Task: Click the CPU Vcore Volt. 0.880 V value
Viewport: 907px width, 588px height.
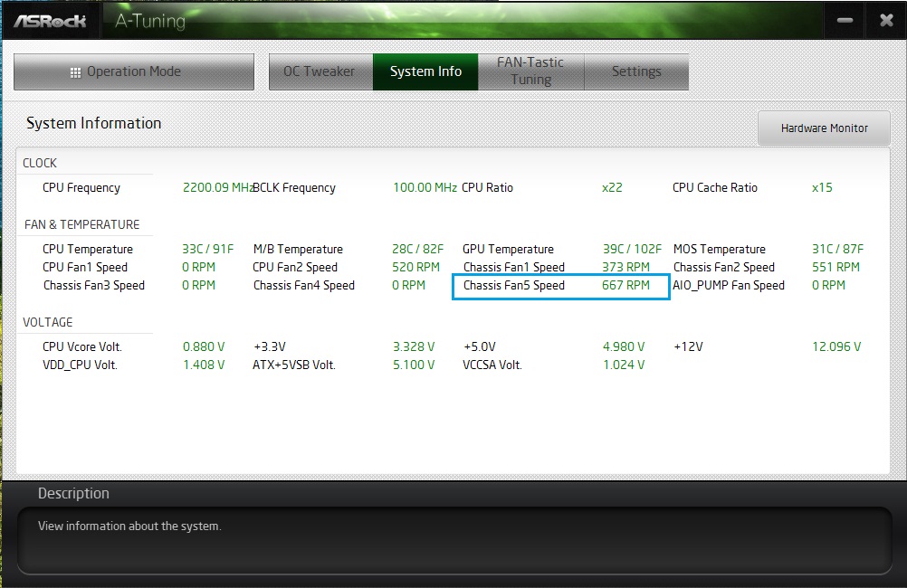Action: click(204, 346)
